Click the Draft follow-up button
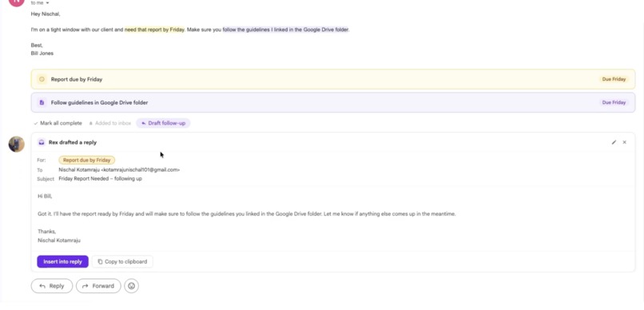Image resolution: width=644 pixels, height=310 pixels. pyautogui.click(x=163, y=123)
